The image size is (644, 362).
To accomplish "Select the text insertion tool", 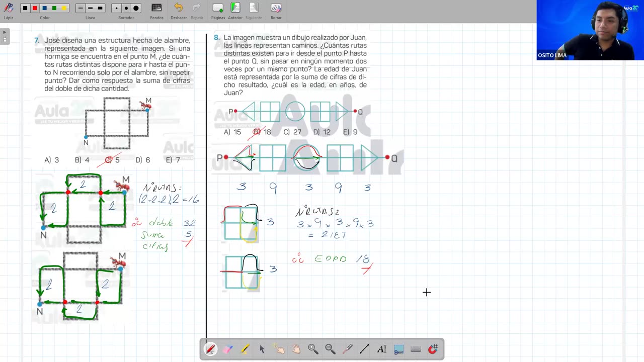I will [381, 348].
